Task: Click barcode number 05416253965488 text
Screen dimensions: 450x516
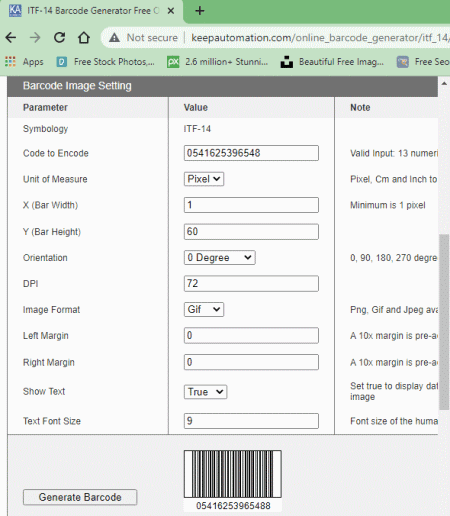Action: pyautogui.click(x=233, y=506)
